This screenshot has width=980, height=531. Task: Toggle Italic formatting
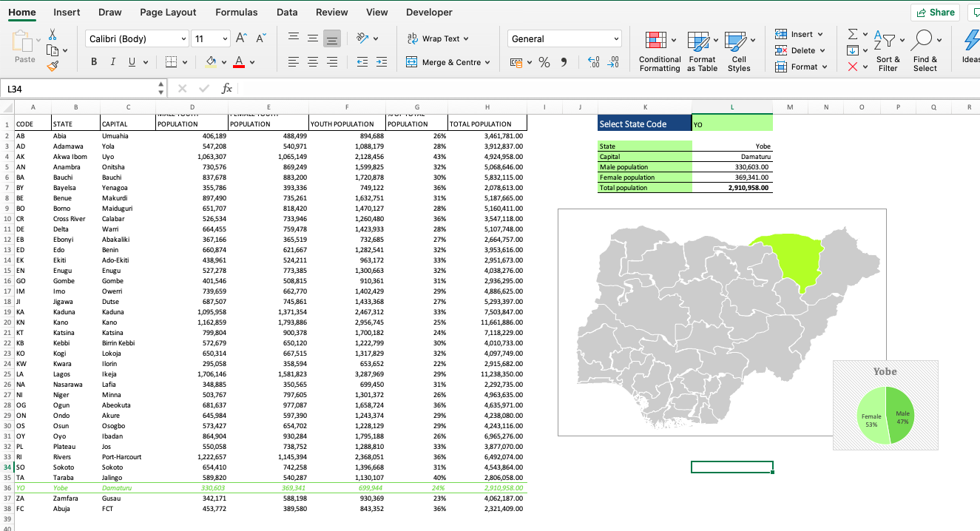(112, 62)
